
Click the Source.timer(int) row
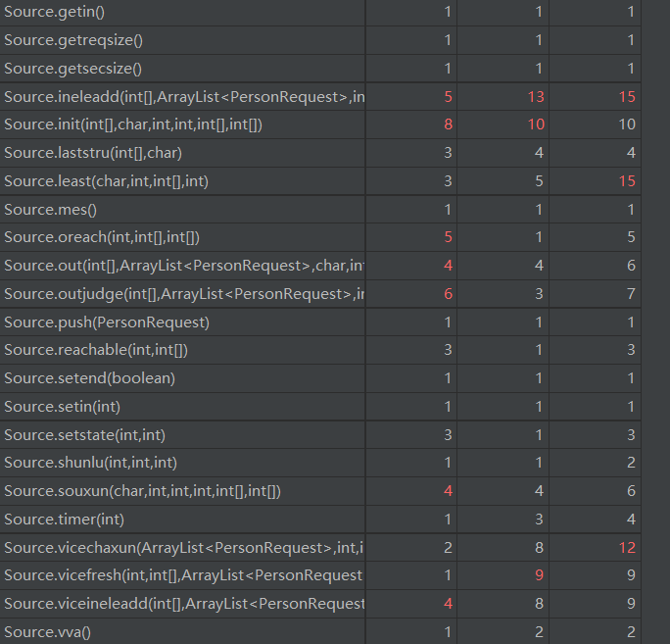click(x=64, y=520)
